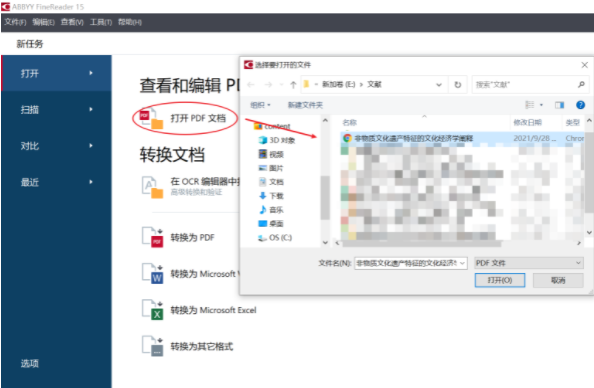Select file 非物质文化遗产特征的文化经济学阐释
Screen dimensions: 594x388
point(462,138)
